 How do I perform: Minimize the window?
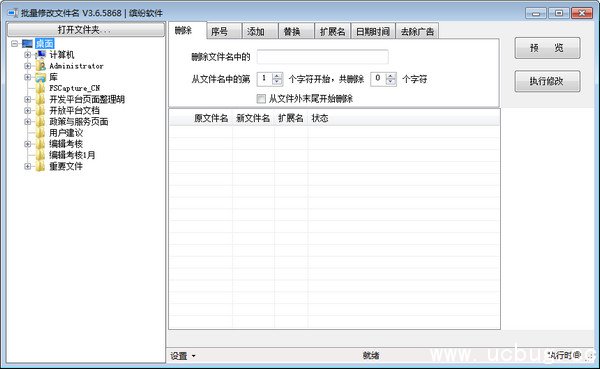(x=536, y=13)
